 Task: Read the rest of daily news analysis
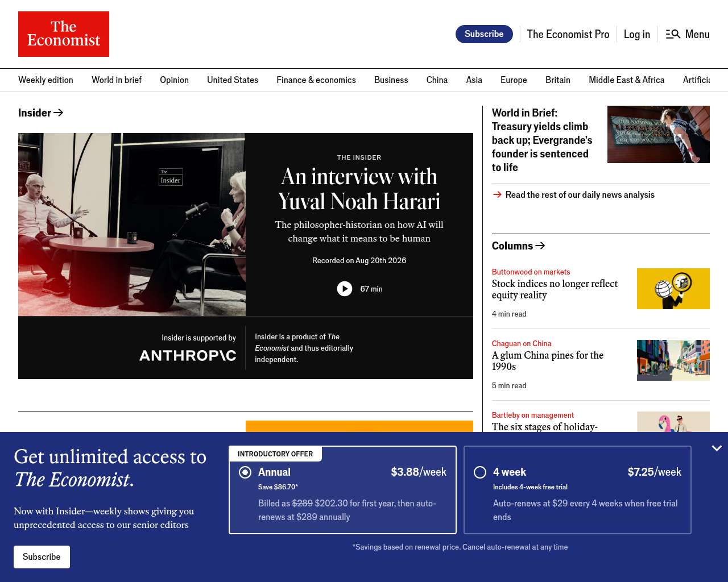tap(580, 194)
